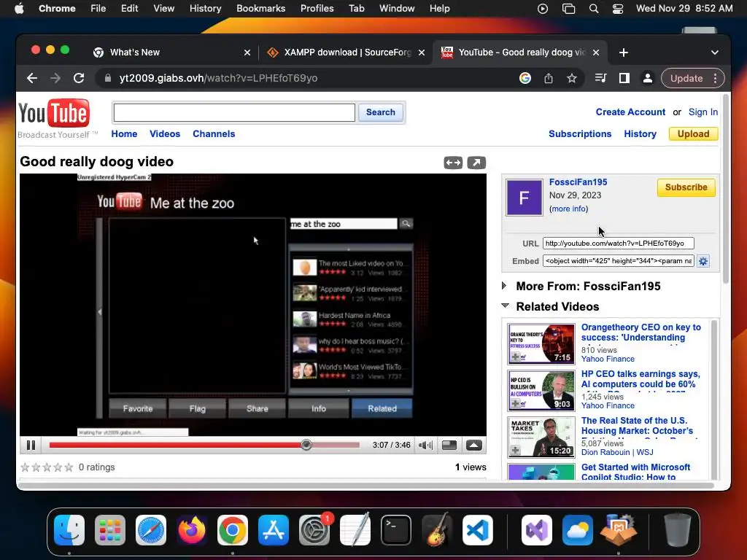Screen dimensions: 747x560
Task: Open the History menu in menu bar
Action: [205, 9]
